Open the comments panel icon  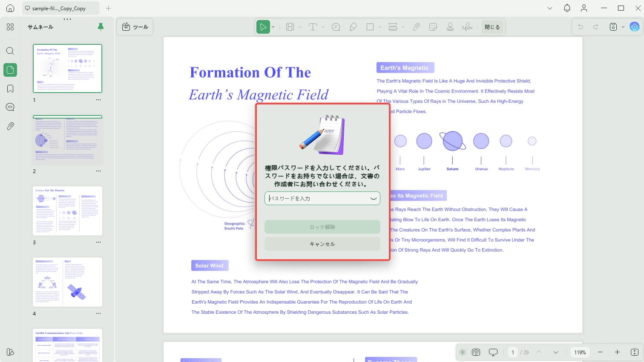[x=10, y=107]
